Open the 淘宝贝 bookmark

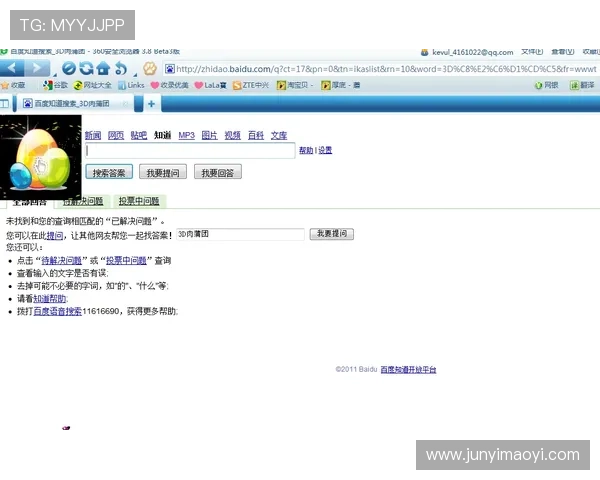click(x=295, y=85)
